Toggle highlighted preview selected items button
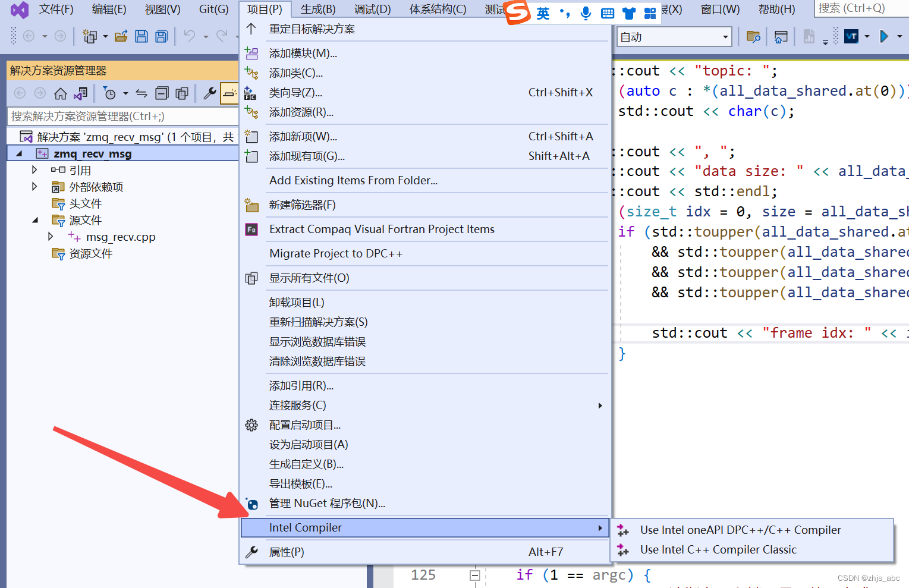The width and height of the screenshot is (909, 588). click(x=229, y=93)
